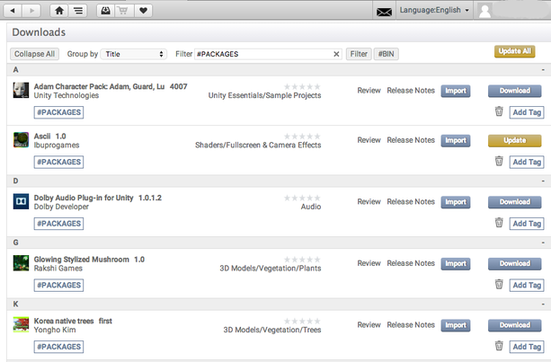
Task: Click the Filter button
Action: [x=358, y=54]
